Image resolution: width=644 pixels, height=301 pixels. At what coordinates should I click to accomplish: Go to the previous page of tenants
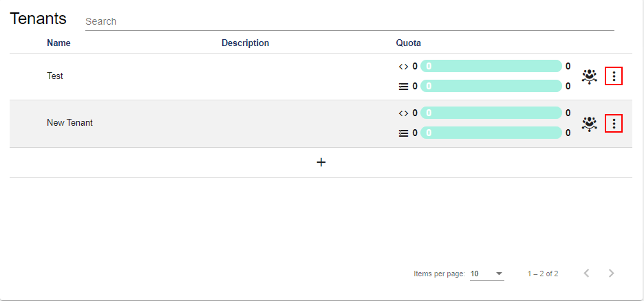(586, 274)
